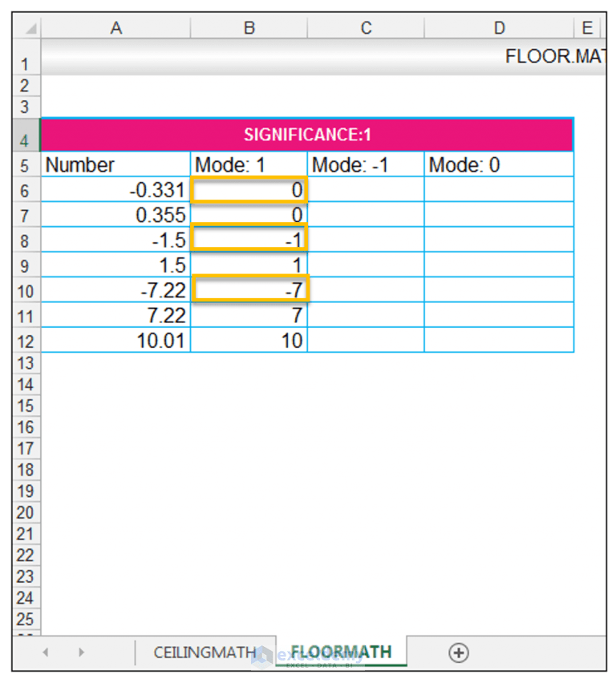
Task: Select cell A11 containing 7.22
Action: (115, 315)
